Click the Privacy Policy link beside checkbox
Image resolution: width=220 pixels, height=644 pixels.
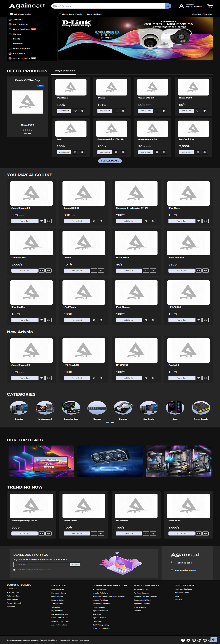click(44, 570)
